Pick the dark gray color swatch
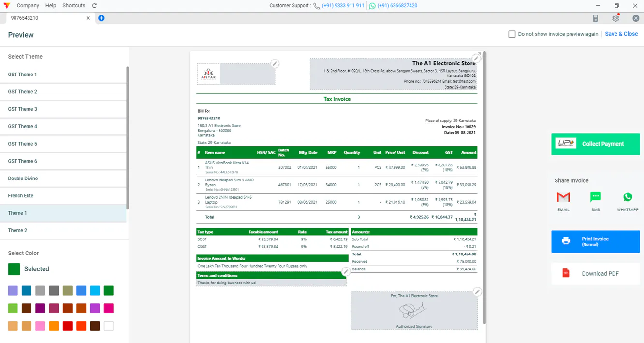The image size is (644, 343). tap(54, 291)
